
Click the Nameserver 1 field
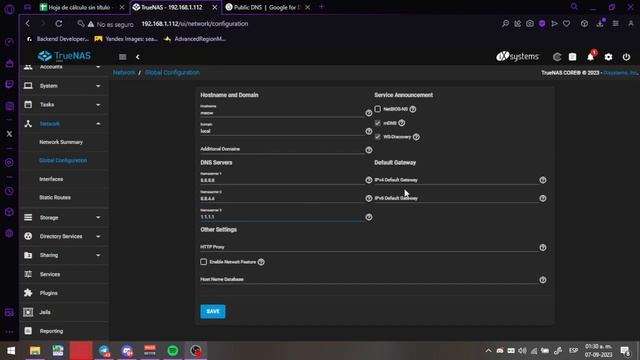282,180
